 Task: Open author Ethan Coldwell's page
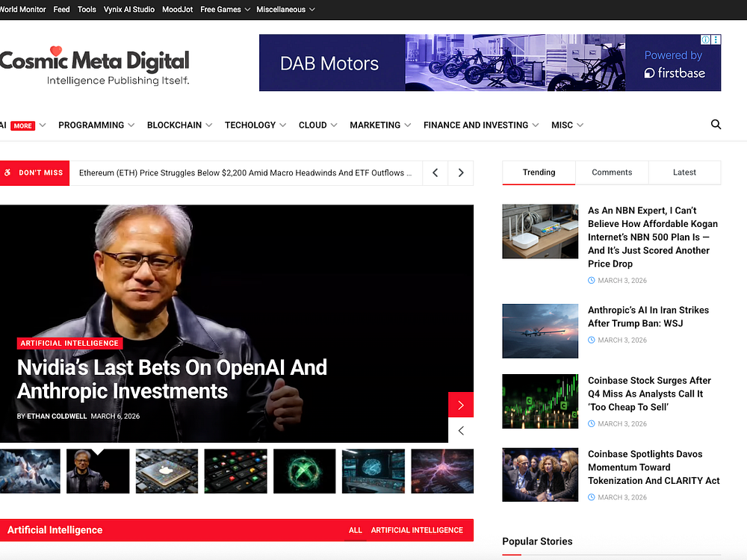(57, 416)
